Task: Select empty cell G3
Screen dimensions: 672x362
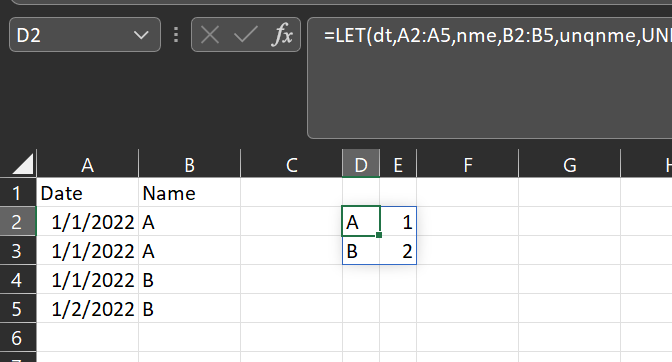Action: pos(570,251)
